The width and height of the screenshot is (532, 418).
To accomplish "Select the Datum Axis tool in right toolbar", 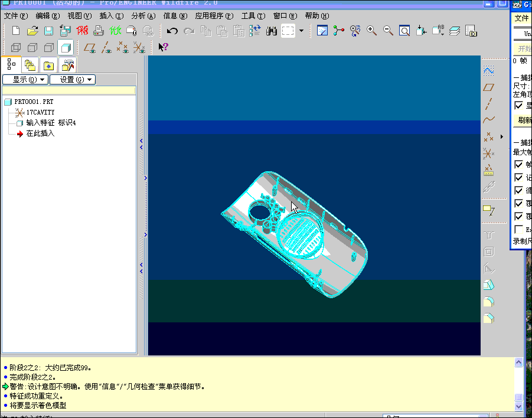I will (488, 104).
